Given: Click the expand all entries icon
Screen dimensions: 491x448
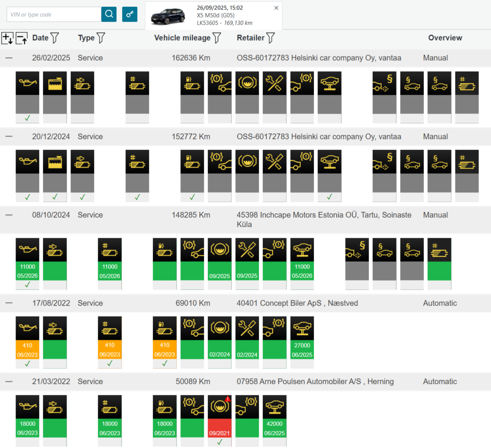Looking at the screenshot, I should [x=8, y=38].
